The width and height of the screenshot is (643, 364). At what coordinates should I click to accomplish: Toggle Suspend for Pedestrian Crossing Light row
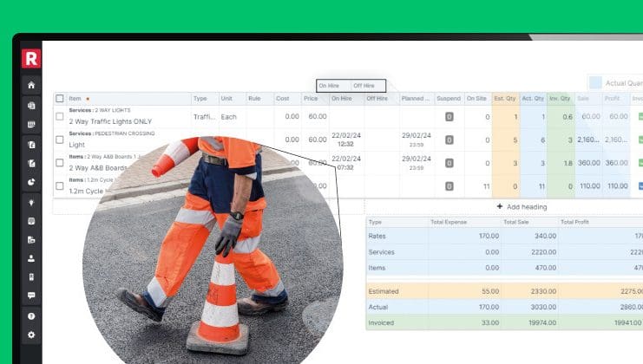[x=449, y=140]
